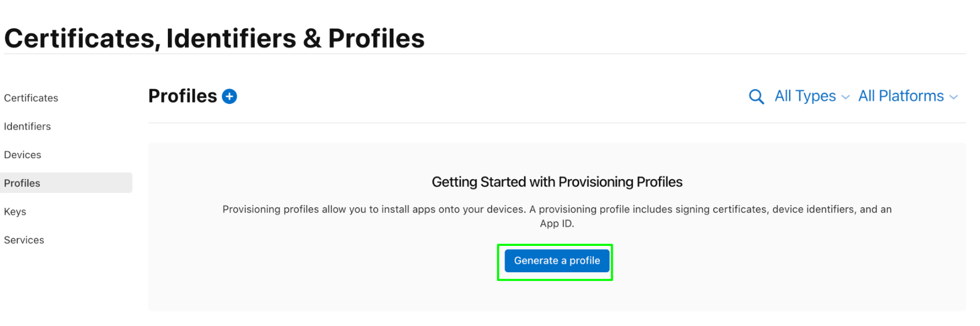Navigate to the Services section
This screenshot has height=326, width=980.
tap(24, 240)
